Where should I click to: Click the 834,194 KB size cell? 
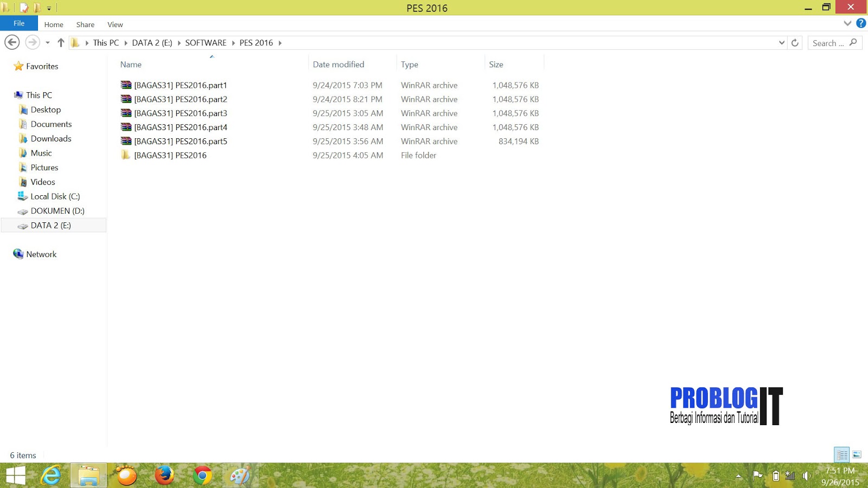[519, 142]
